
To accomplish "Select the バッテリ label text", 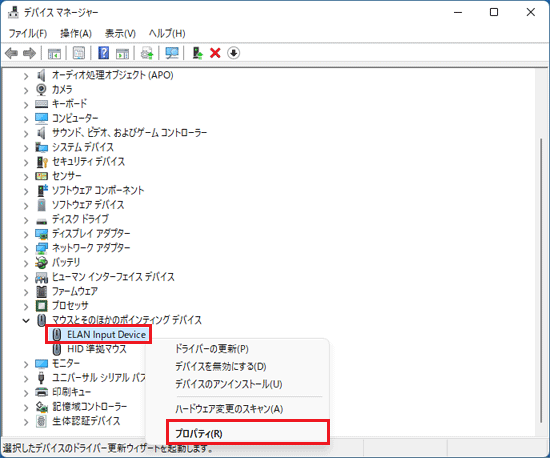I will click(66, 262).
